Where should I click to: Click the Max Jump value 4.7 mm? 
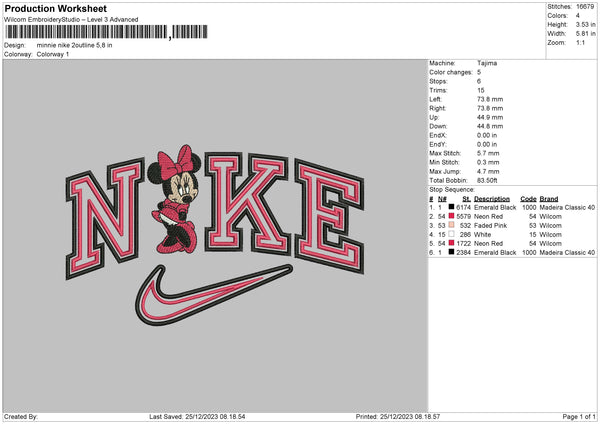pos(488,172)
